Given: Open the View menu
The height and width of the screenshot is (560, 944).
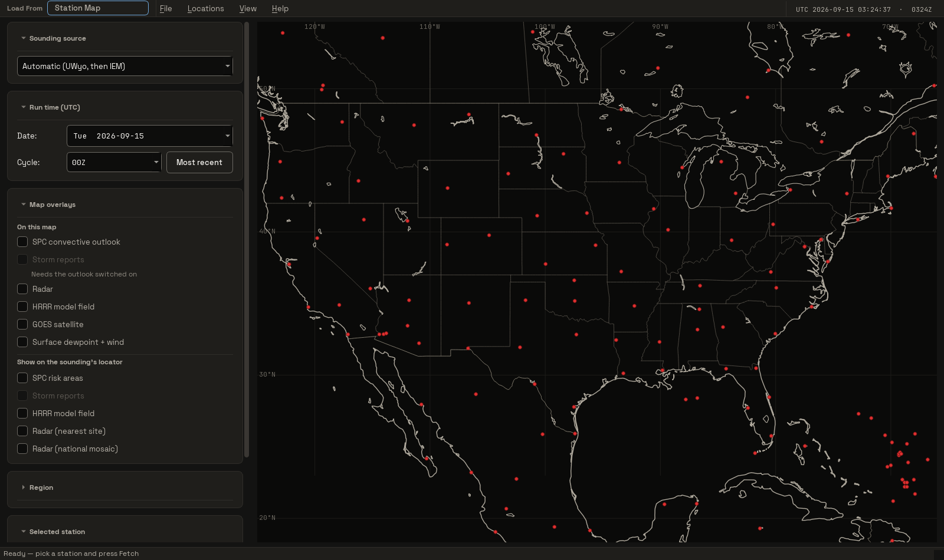Looking at the screenshot, I should coord(248,8).
